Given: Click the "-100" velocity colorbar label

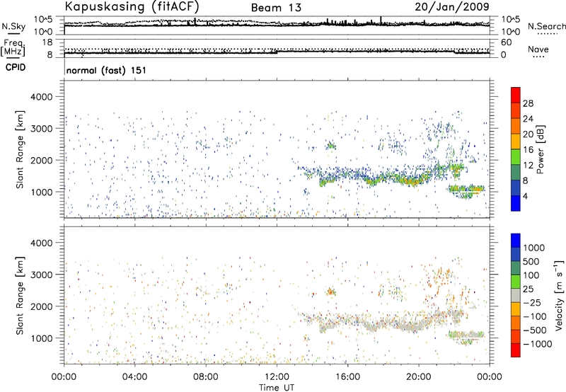Looking at the screenshot, I should [535, 316].
